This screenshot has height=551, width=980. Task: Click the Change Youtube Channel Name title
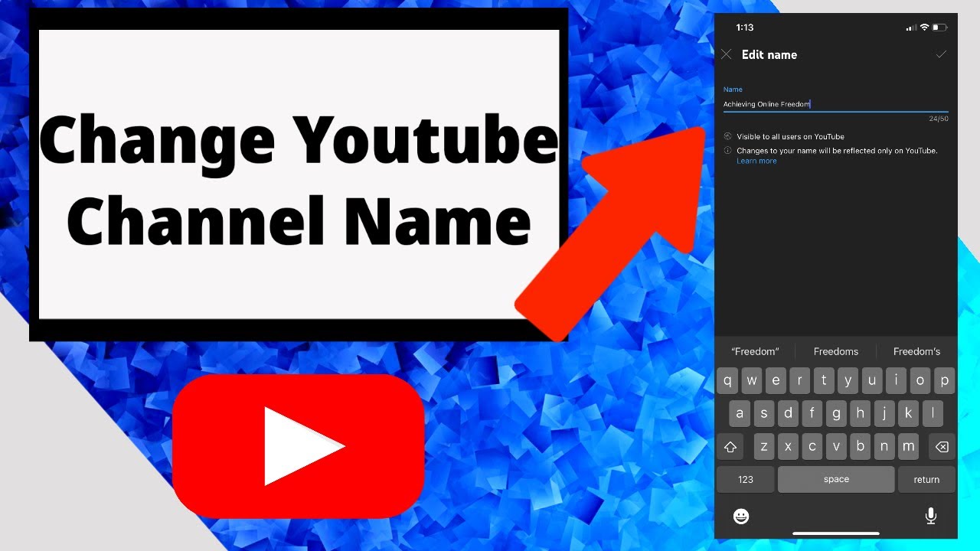(299, 181)
